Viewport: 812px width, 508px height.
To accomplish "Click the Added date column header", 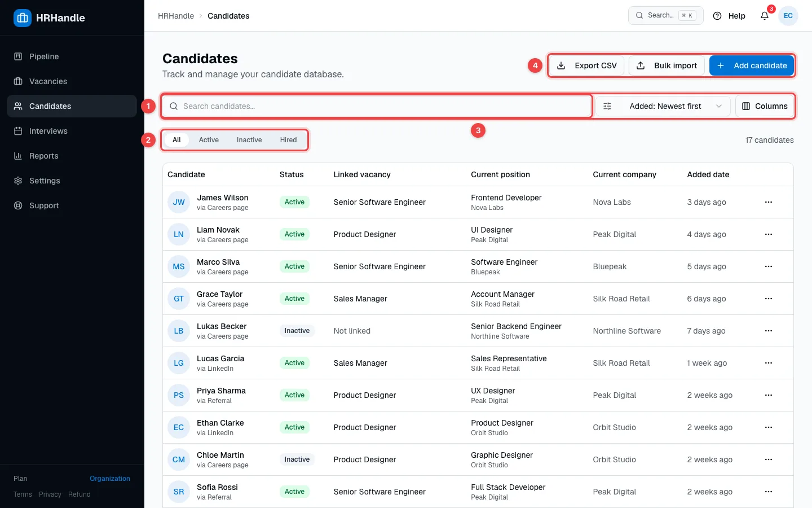I will (708, 174).
